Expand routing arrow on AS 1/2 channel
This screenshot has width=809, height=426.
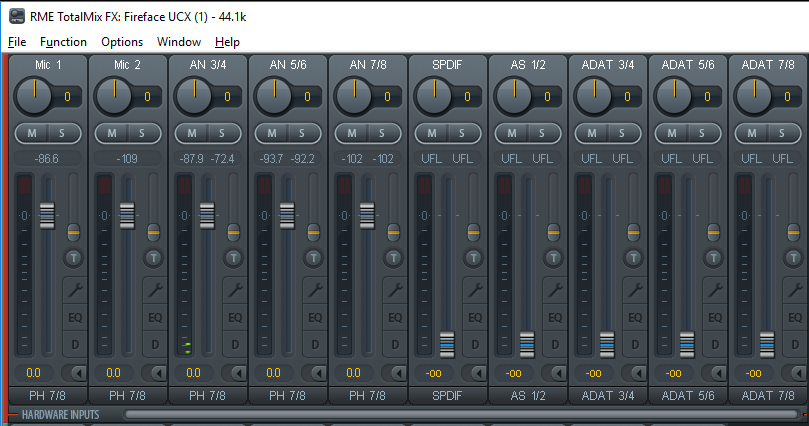click(553, 373)
